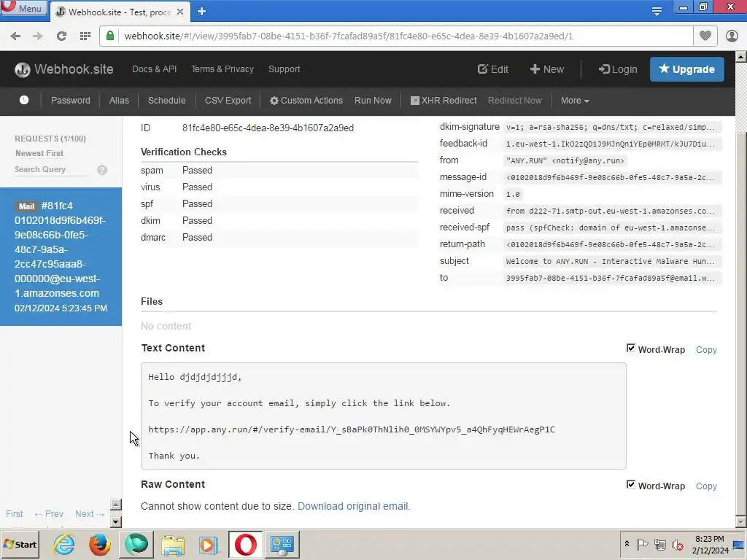Open Custom Actions settings
Screen dimensions: 747x560
coord(306,101)
